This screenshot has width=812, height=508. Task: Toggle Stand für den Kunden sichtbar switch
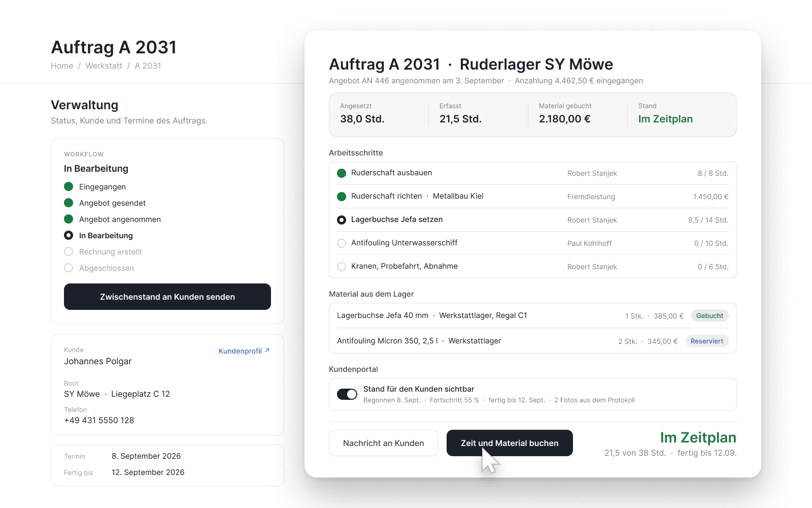[x=347, y=394]
